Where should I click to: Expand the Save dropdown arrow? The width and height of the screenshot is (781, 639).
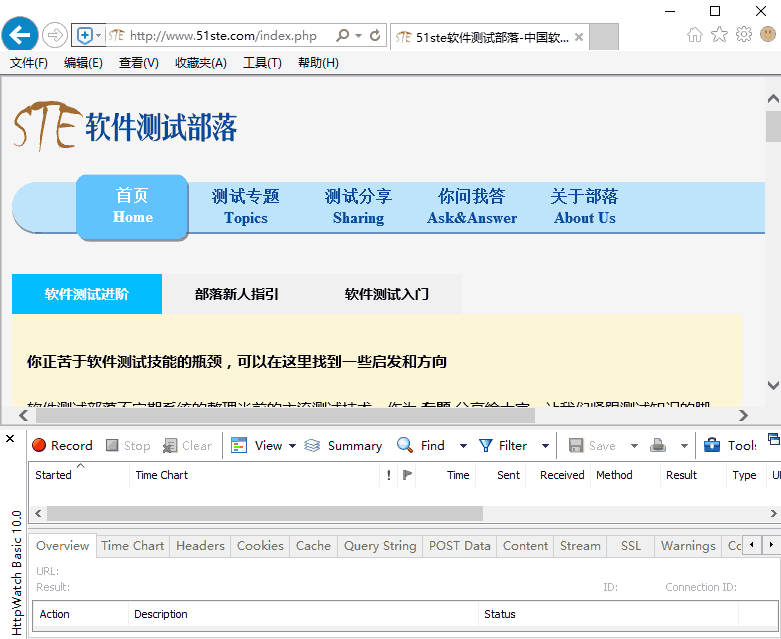point(634,445)
